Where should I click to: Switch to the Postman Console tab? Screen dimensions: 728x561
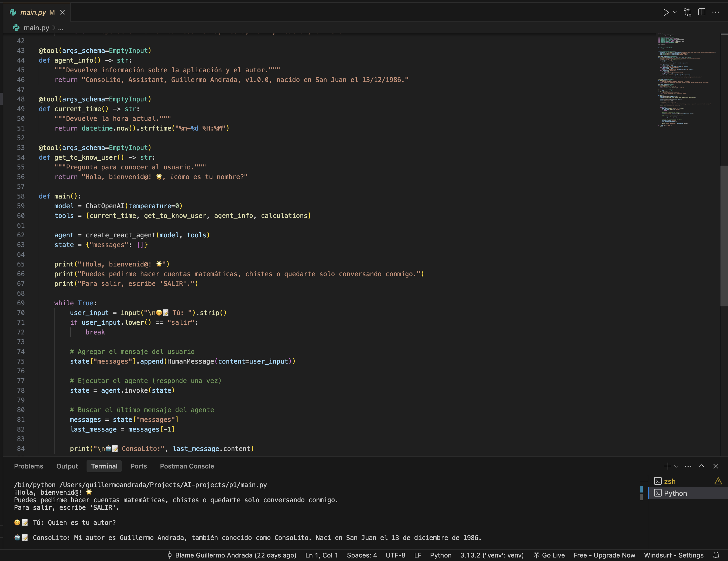click(x=187, y=466)
